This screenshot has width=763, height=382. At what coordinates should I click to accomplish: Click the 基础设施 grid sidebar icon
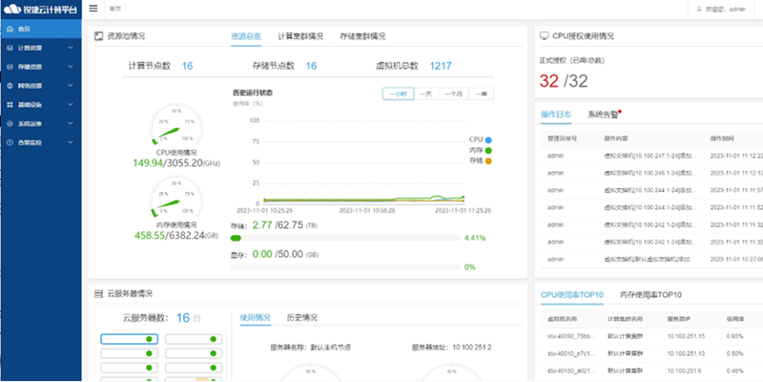click(x=10, y=105)
